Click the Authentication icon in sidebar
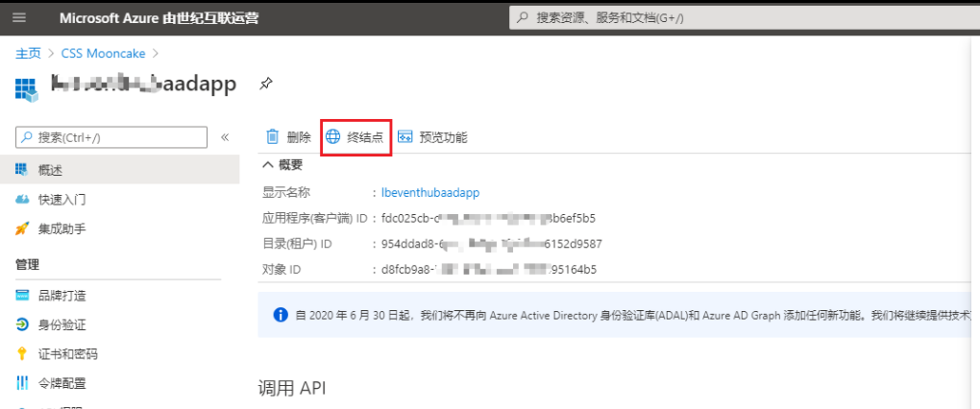This screenshot has height=409, width=980. coord(22,325)
